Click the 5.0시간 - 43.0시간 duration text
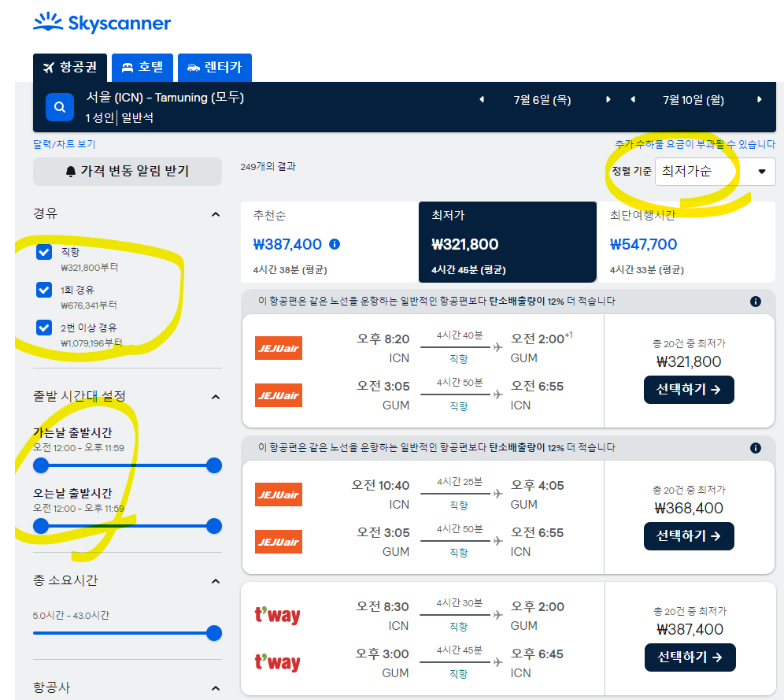Image resolution: width=784 pixels, height=700 pixels. tap(71, 616)
